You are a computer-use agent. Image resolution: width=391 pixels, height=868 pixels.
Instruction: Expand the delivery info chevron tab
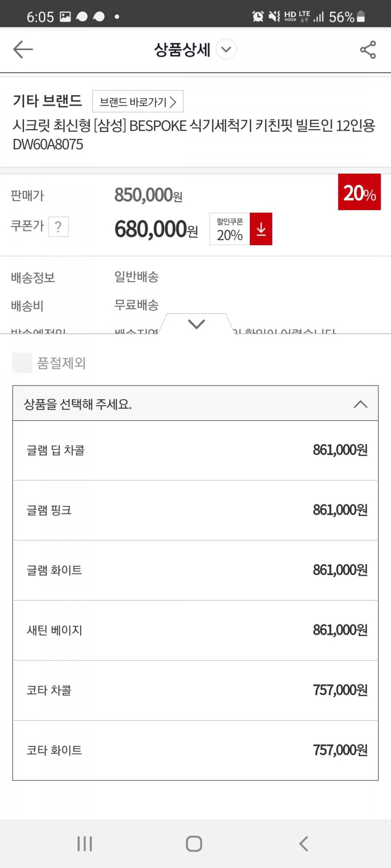click(x=196, y=324)
